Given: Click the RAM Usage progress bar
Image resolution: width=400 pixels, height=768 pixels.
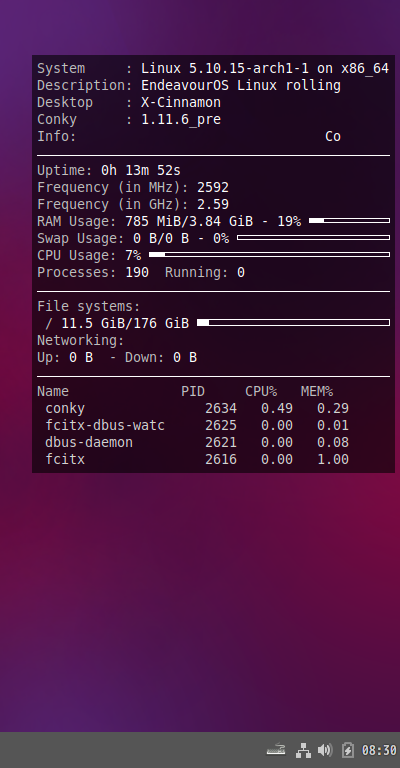Looking at the screenshot, I should coord(350,220).
